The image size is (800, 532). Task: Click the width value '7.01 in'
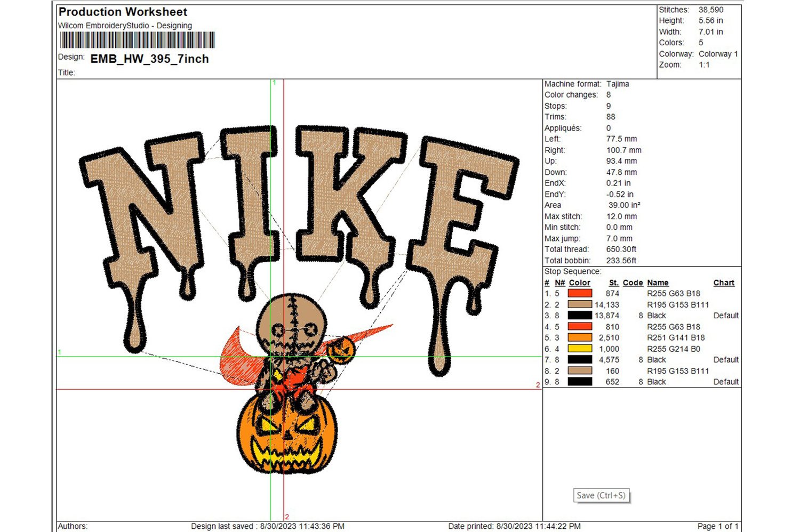[711, 31]
